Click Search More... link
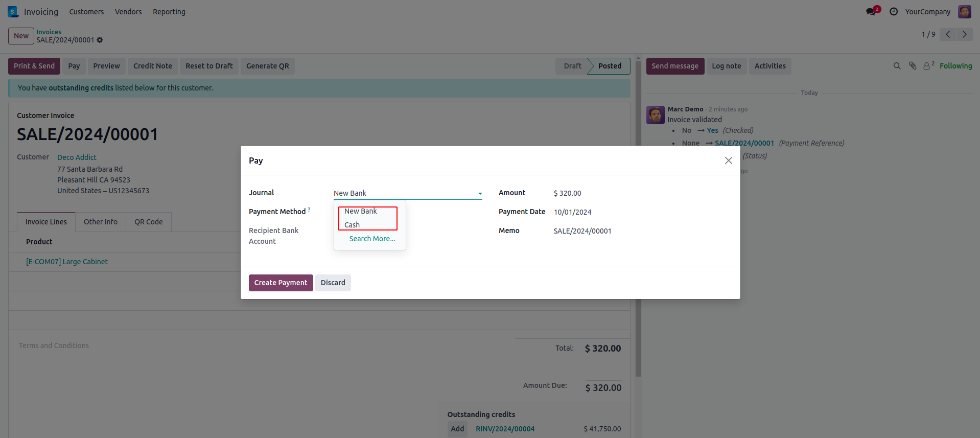 [x=372, y=239]
